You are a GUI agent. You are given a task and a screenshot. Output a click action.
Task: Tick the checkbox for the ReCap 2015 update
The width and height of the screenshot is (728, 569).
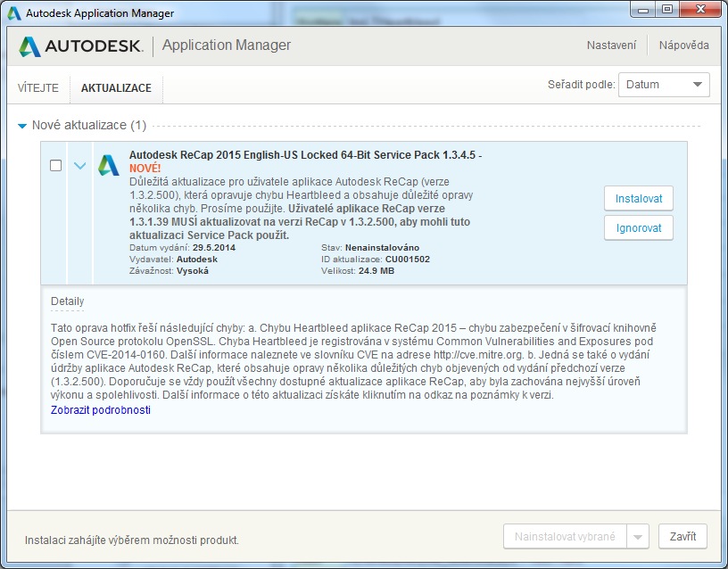coord(56,166)
